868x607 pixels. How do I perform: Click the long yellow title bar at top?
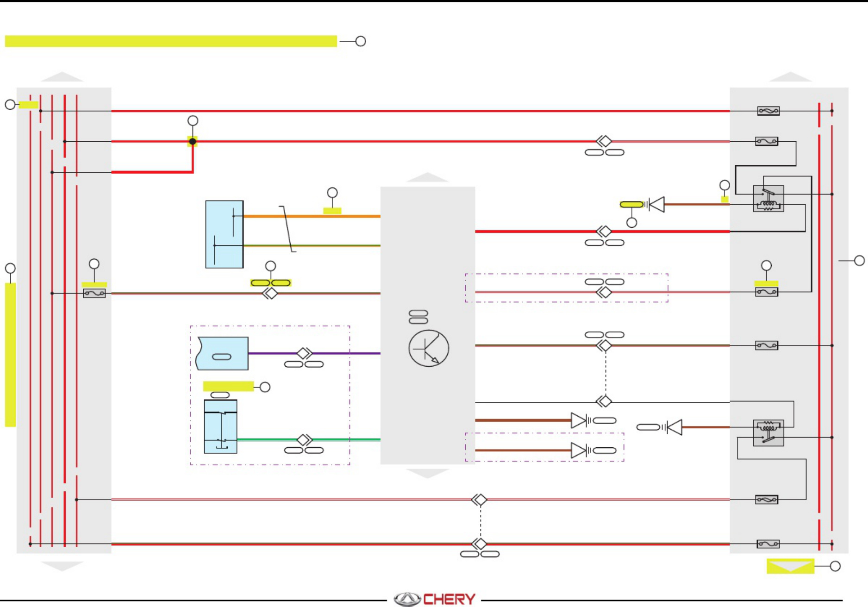(x=171, y=41)
